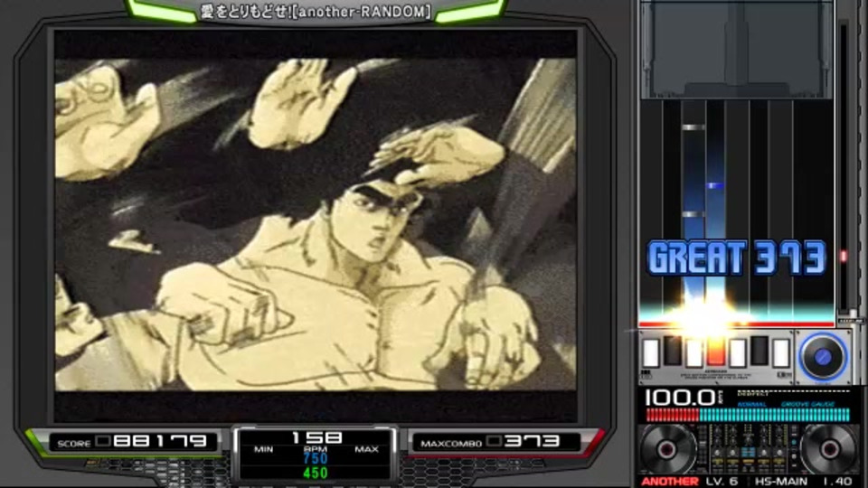Viewport: 868px width, 488px height.
Task: Tap the first white key on the left
Action: coord(651,353)
